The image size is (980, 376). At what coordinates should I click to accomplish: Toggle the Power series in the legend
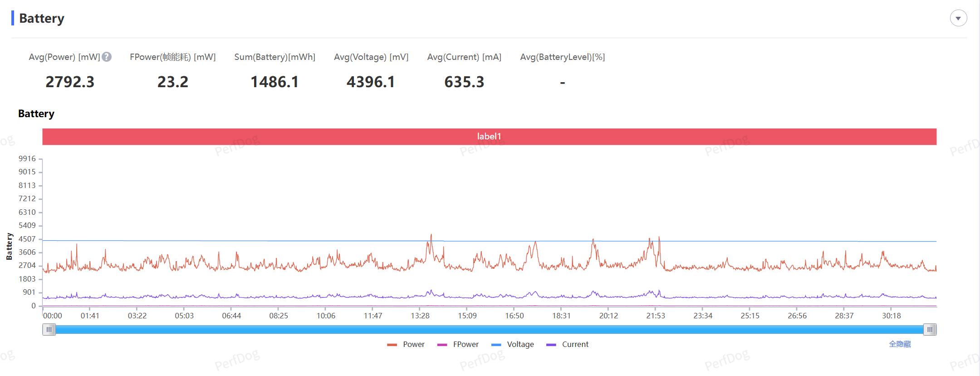[x=406, y=345]
